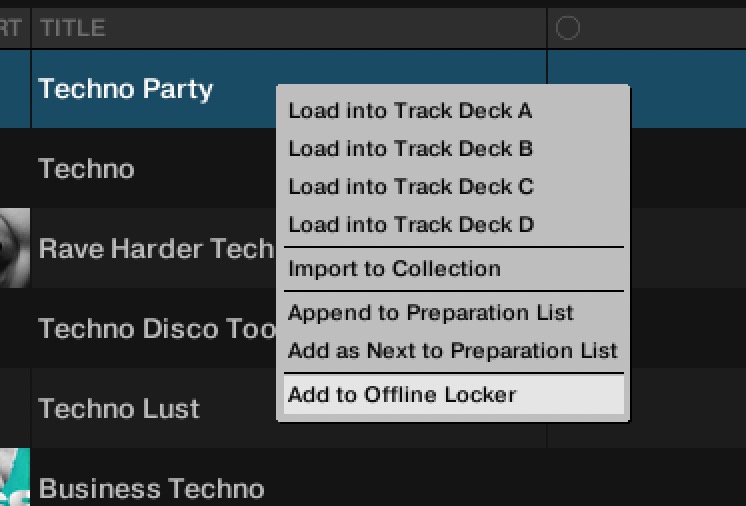This screenshot has height=506, width=746.
Task: Choose Import to Collection
Action: (394, 269)
